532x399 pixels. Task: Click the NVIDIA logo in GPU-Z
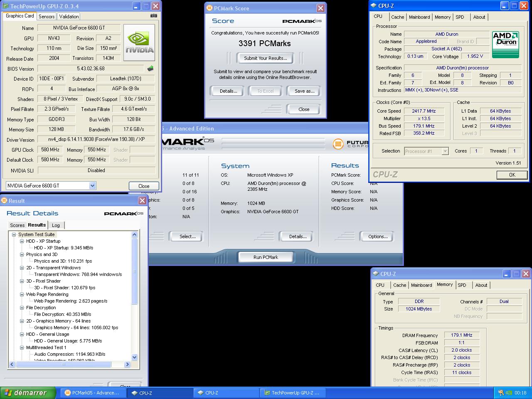[x=139, y=42]
